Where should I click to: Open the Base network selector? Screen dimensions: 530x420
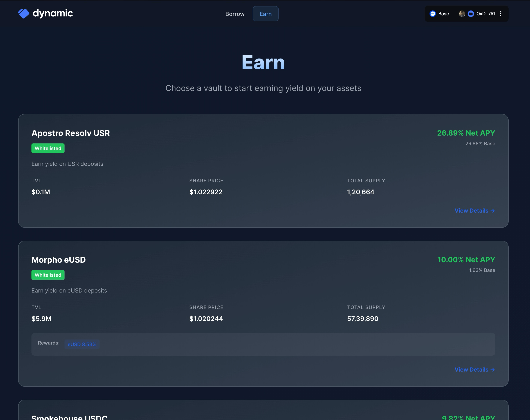tap(439, 14)
